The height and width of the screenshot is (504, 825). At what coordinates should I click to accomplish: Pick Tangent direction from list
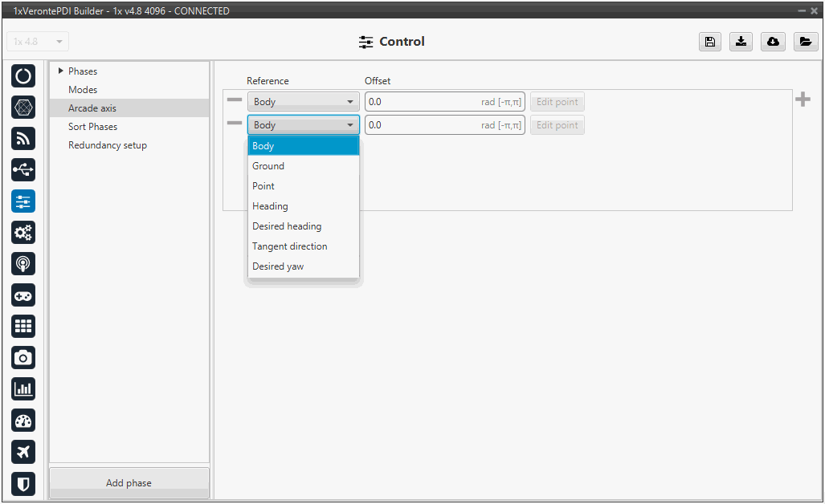tap(290, 246)
